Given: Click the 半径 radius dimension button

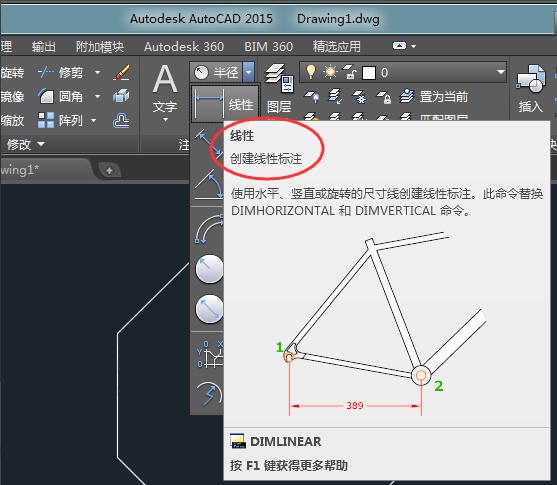Looking at the screenshot, I should 217,72.
